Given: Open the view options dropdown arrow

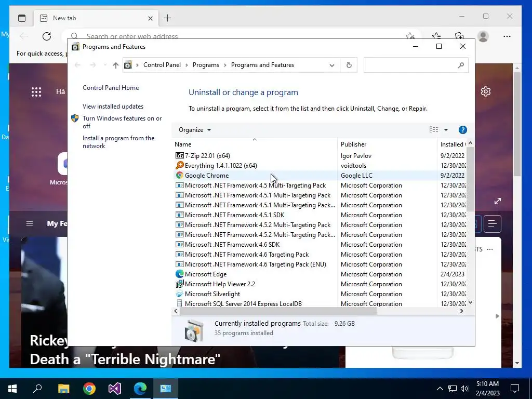Looking at the screenshot, I should pos(446,130).
